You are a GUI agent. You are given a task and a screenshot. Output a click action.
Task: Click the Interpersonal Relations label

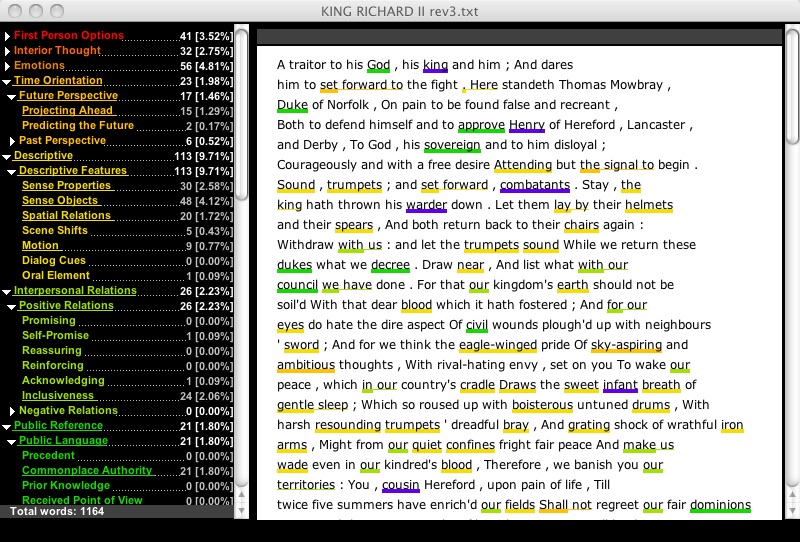click(x=75, y=290)
